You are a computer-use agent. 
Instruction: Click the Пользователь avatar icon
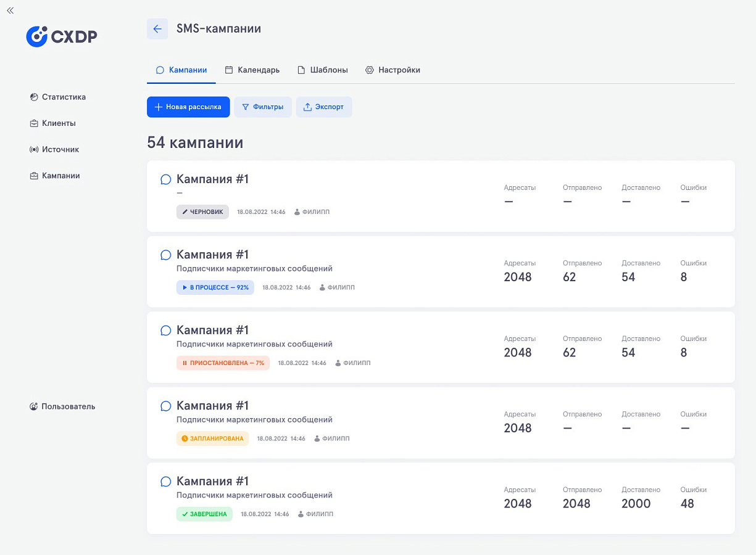pos(34,406)
